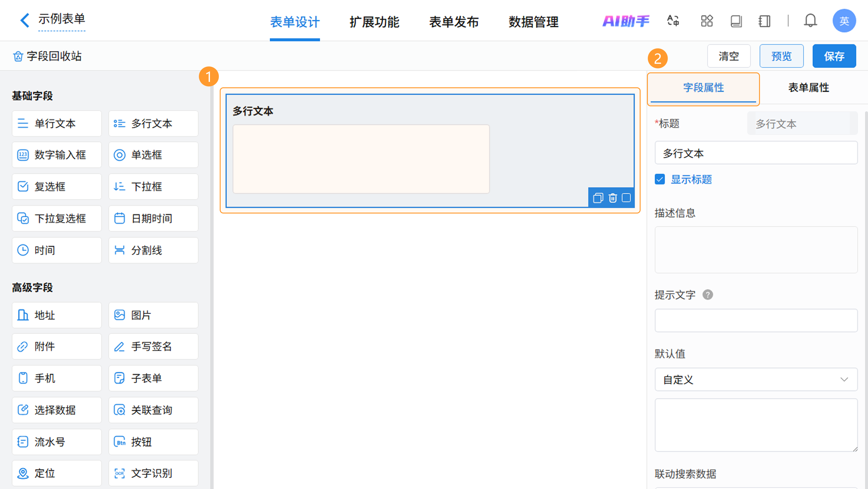Open the user avatar menu 英
This screenshot has width=868, height=489.
844,21
